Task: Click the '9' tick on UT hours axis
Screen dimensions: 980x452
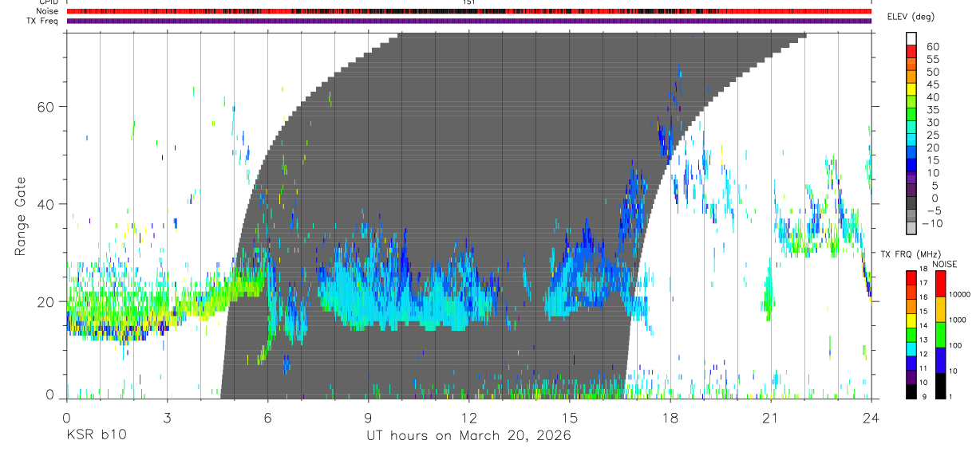Action: click(x=368, y=417)
